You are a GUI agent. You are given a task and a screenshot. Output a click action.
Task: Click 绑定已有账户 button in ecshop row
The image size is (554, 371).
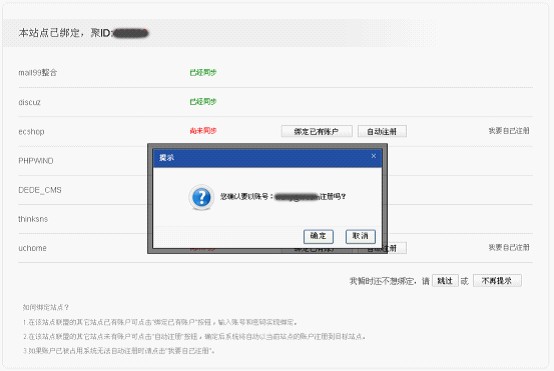[x=317, y=131]
